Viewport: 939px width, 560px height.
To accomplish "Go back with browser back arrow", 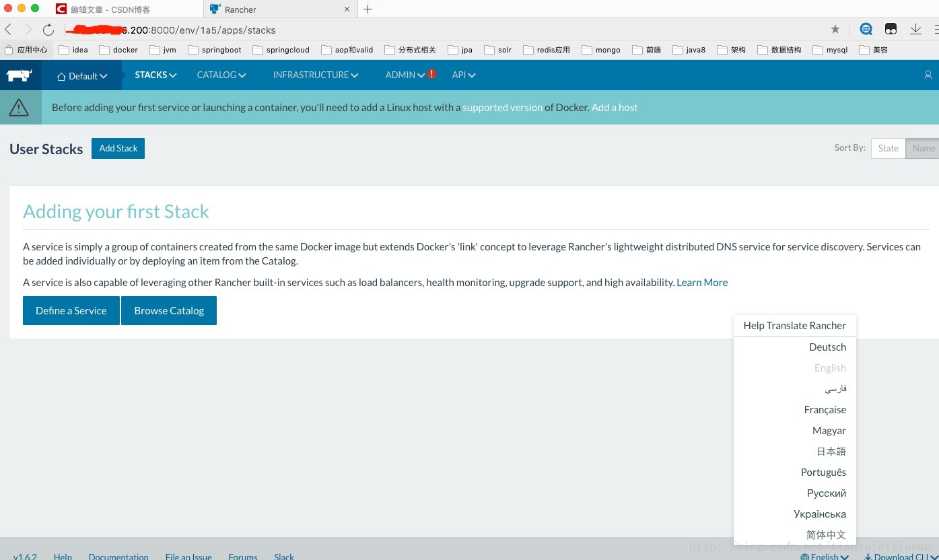I will (8, 30).
